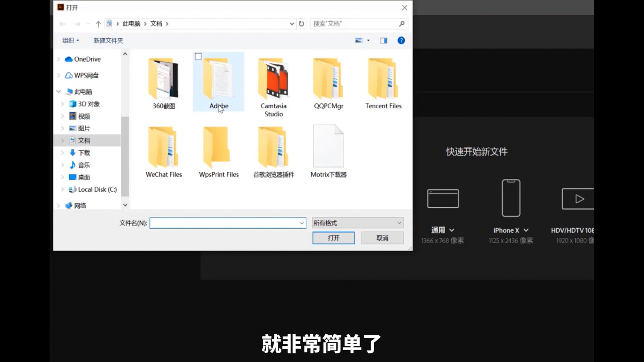The image size is (644, 362).
Task: Select the iPhone X template icon
Action: [x=511, y=198]
